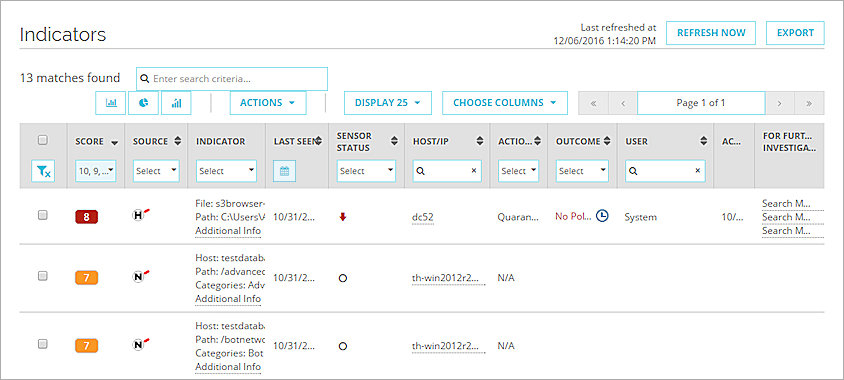Select checkbox for the /advanced indicator row
The height and width of the screenshot is (380, 844).
pos(43,276)
